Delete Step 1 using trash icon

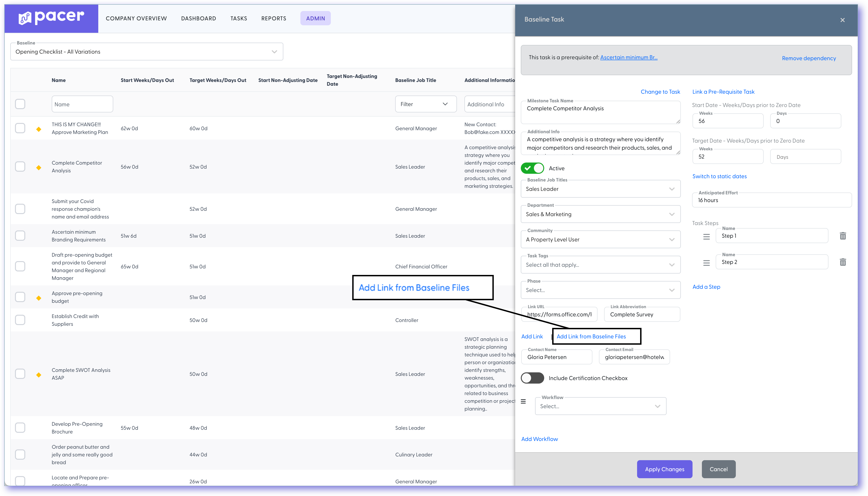842,236
